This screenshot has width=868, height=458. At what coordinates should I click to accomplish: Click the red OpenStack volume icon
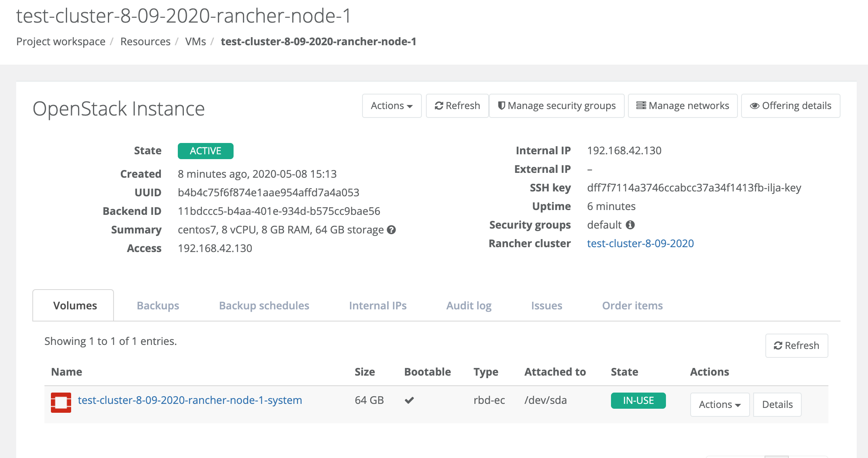(x=61, y=403)
